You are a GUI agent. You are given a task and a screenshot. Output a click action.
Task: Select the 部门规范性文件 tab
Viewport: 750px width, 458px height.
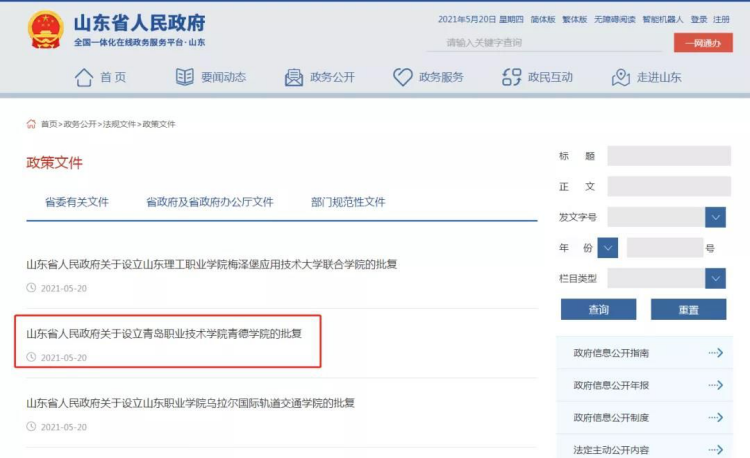point(348,202)
